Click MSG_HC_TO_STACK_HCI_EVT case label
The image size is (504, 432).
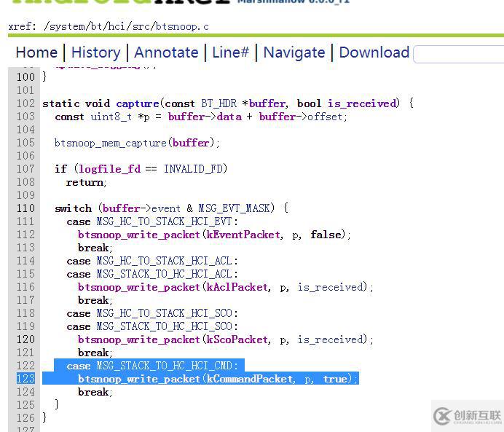coord(164,221)
